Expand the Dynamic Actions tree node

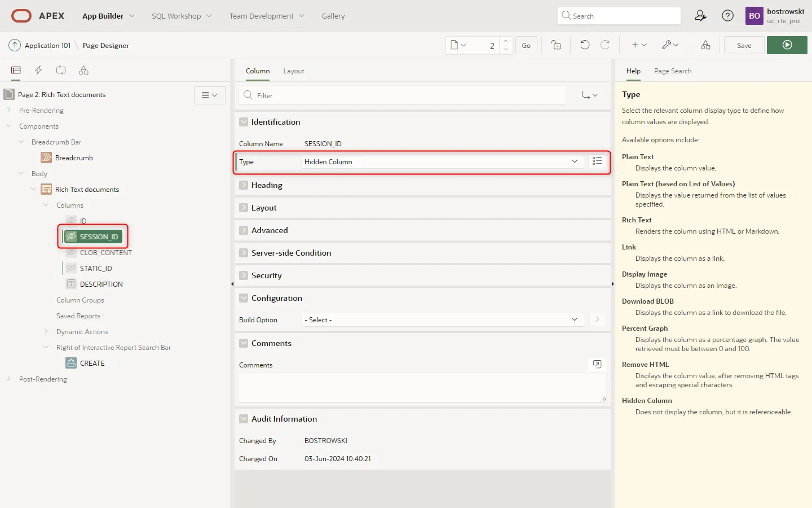pos(46,332)
